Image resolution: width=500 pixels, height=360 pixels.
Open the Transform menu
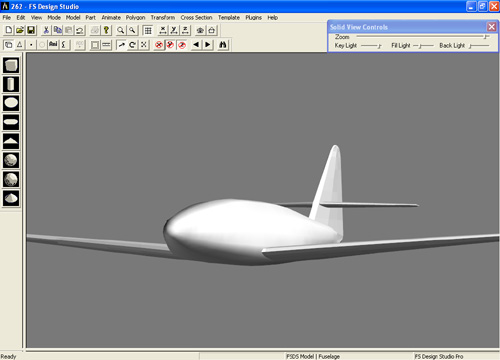[163, 18]
